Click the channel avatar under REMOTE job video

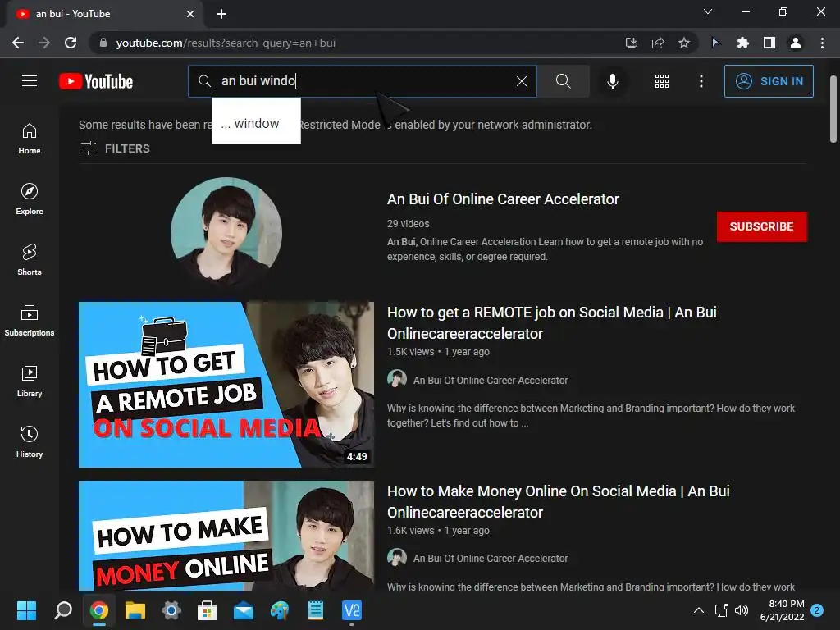coord(397,379)
